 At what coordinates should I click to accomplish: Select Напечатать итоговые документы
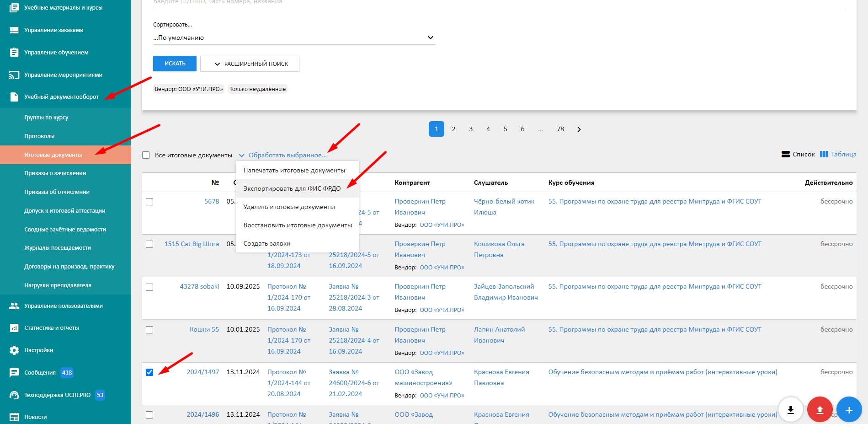(297, 170)
